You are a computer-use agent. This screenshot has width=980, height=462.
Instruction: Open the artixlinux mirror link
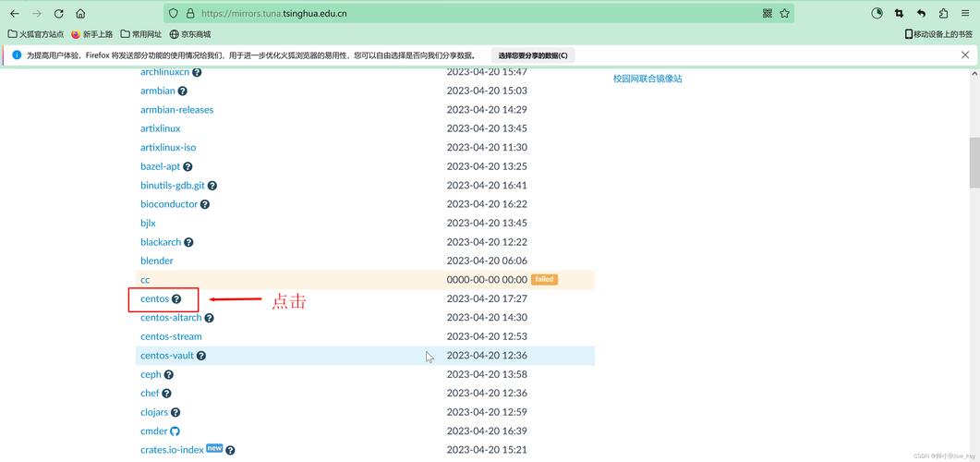(x=161, y=128)
